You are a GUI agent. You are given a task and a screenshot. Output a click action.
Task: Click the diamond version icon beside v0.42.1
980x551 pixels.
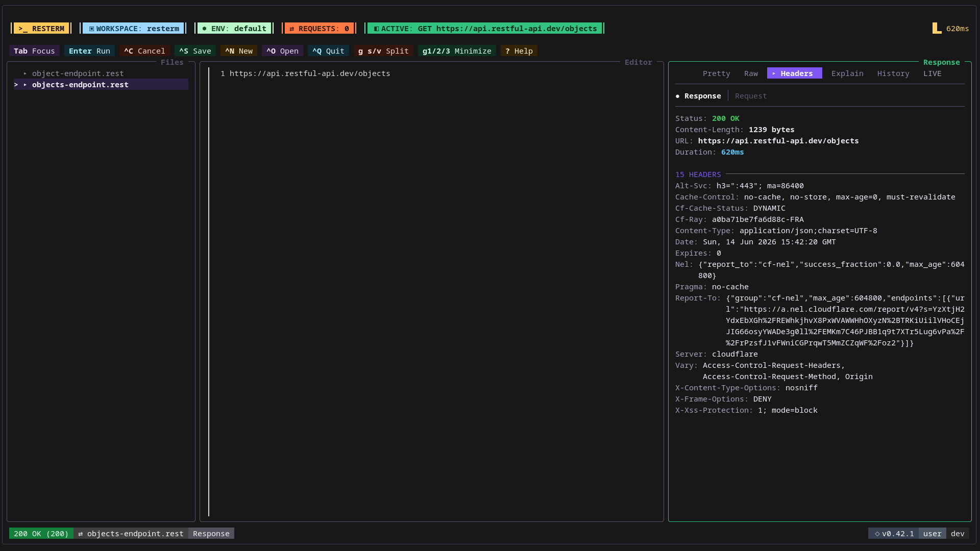(877, 534)
